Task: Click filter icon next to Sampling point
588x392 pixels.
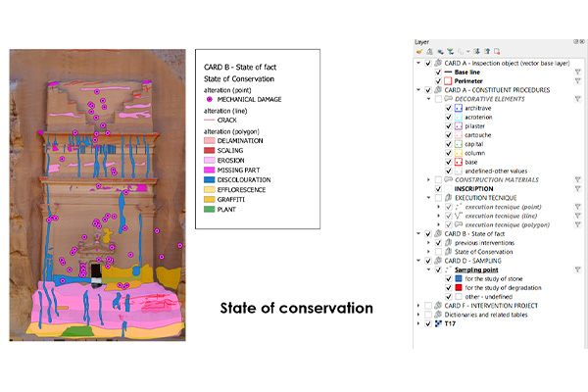Action: pos(578,269)
